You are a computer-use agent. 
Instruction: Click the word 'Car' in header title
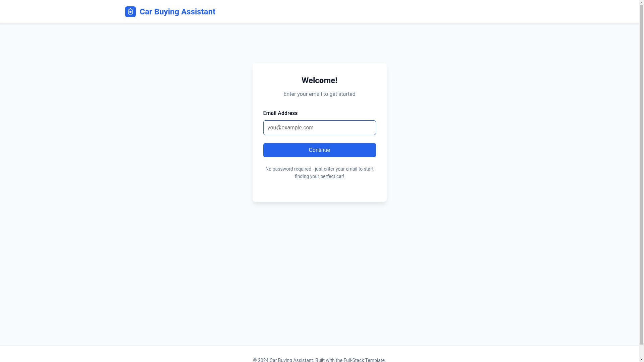tap(146, 12)
